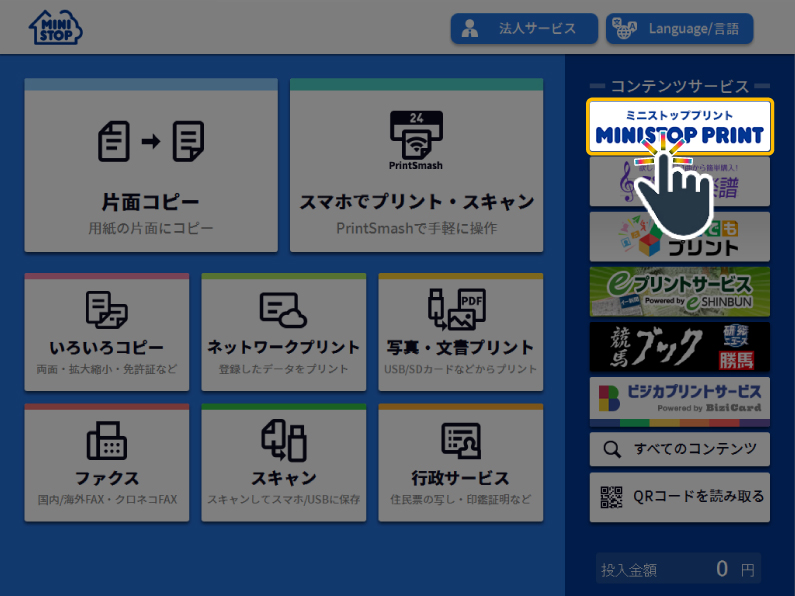Click the fax machine icon
The height and width of the screenshot is (596, 795).
click(x=107, y=440)
